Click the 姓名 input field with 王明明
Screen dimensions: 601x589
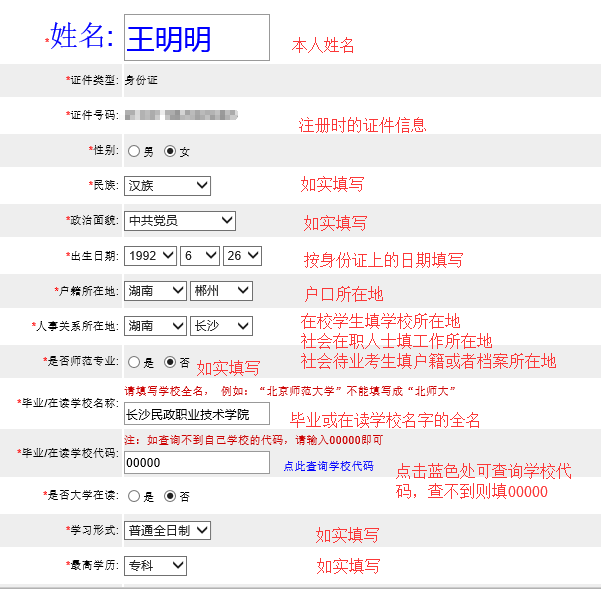(x=196, y=38)
